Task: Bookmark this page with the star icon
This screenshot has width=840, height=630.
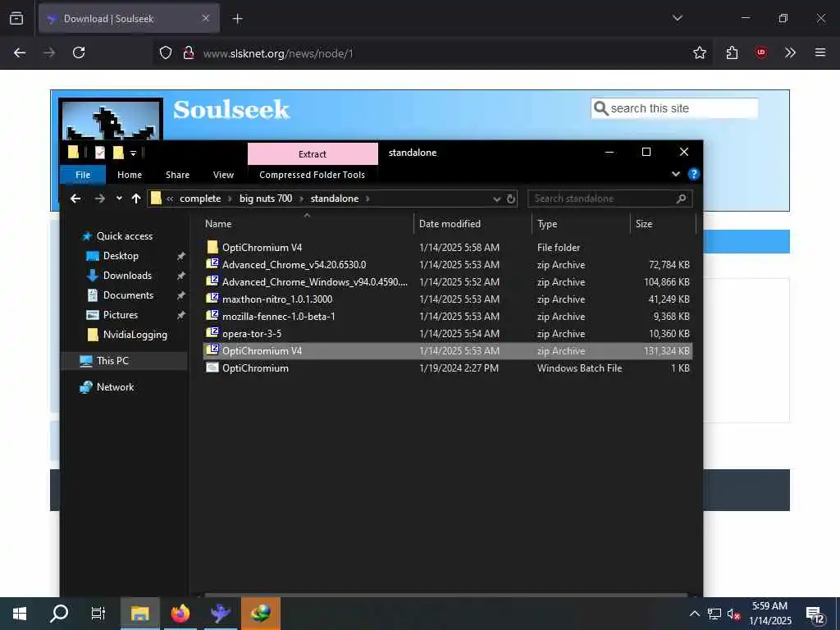Action: click(699, 52)
